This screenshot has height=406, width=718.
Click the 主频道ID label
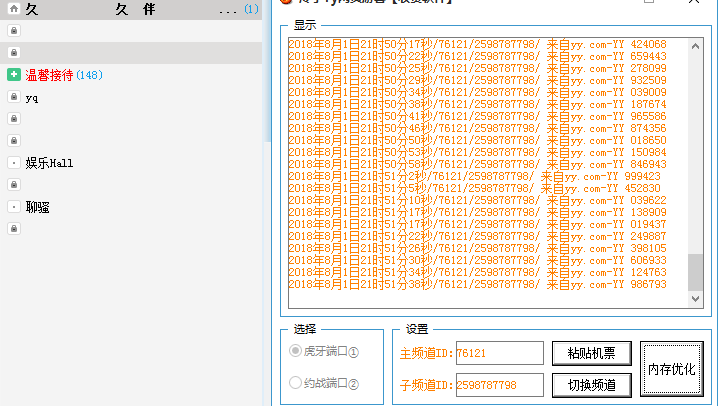coord(427,353)
